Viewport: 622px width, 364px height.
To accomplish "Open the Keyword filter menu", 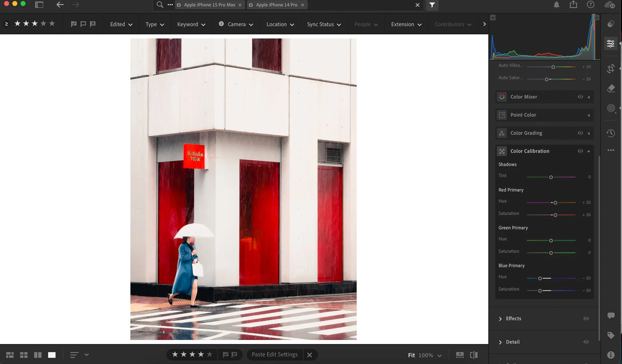I will pos(191,24).
